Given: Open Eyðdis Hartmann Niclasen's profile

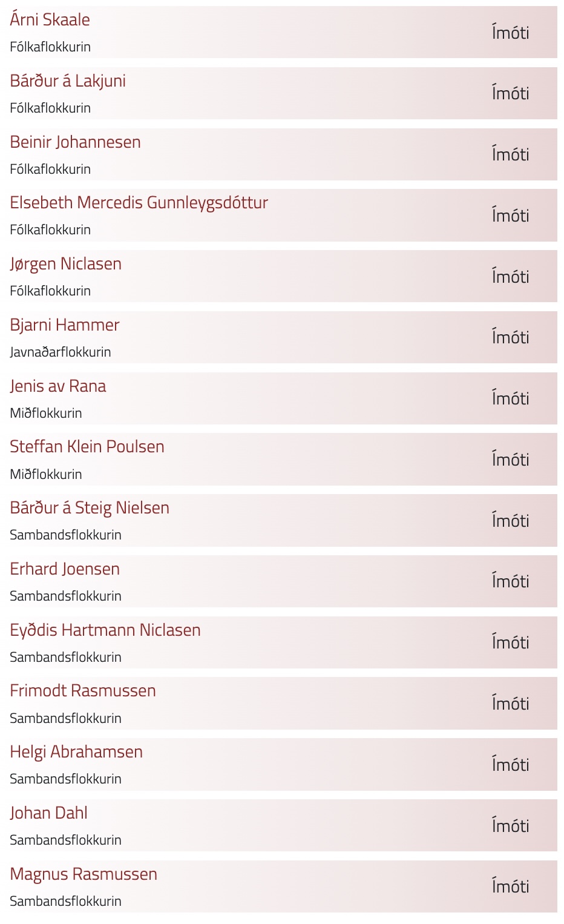Looking at the screenshot, I should tap(105, 630).
